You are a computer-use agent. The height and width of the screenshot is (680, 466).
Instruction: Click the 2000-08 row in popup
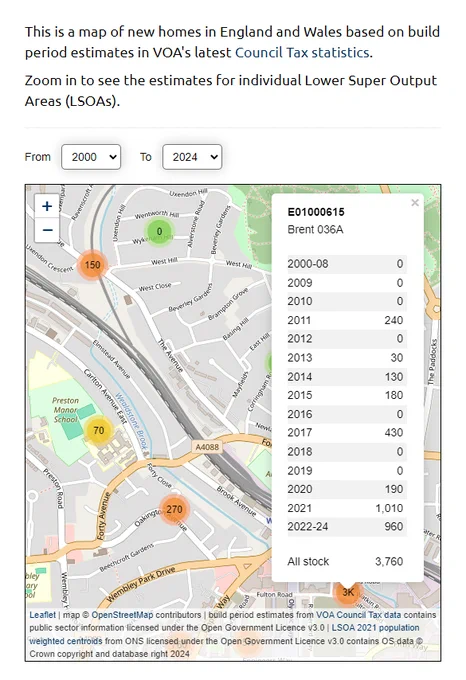[347, 264]
